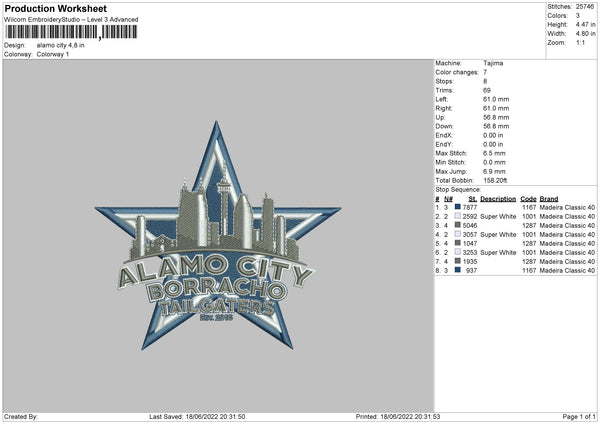The width and height of the screenshot is (600, 424).
Task: Click the 'Page 1 of 1' footer text
Action: point(579,416)
